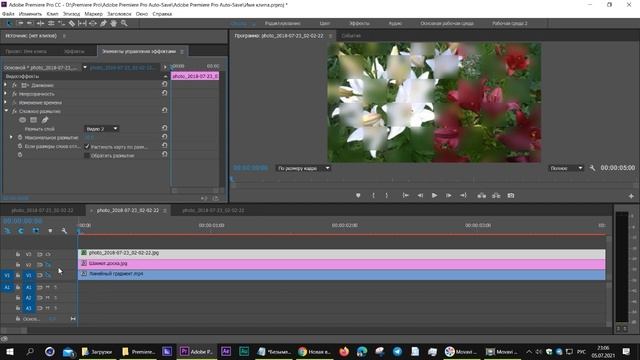Open Windows Start menu

tap(9, 351)
